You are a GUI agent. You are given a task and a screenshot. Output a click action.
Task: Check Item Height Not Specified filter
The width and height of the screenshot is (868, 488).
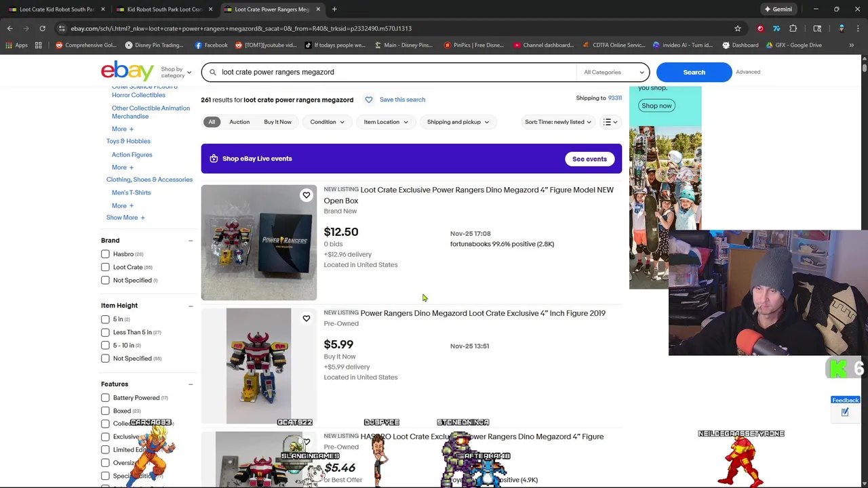tap(105, 359)
